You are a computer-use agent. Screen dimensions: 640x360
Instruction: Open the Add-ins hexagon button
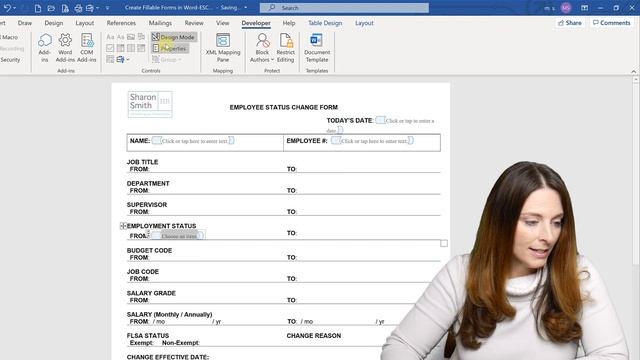pyautogui.click(x=44, y=48)
